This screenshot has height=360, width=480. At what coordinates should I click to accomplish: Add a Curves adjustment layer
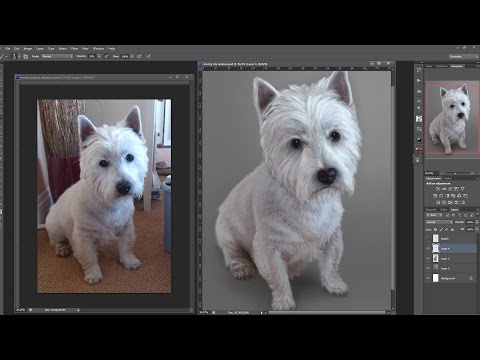tap(450, 189)
